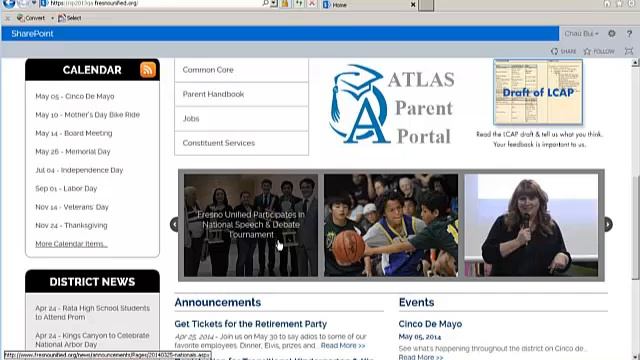The width and height of the screenshot is (640, 360).
Task: Click the page vertical scrollbar thumb
Action: (x=636, y=227)
